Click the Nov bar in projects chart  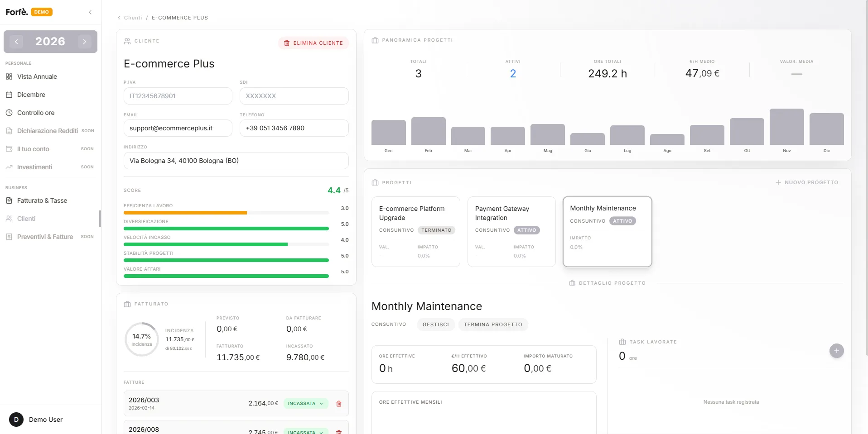coord(787,127)
